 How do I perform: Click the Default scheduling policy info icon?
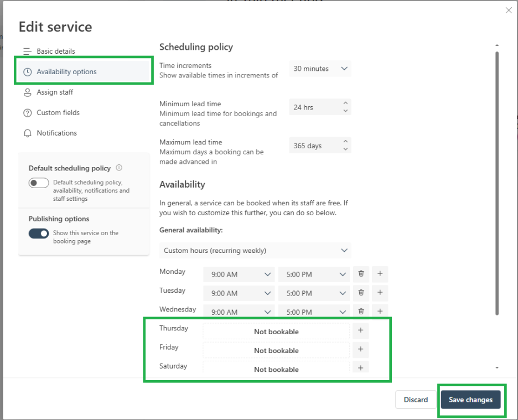click(x=119, y=168)
